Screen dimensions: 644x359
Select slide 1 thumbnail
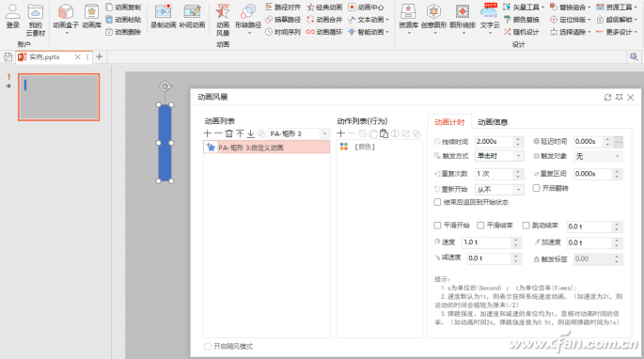[58, 97]
